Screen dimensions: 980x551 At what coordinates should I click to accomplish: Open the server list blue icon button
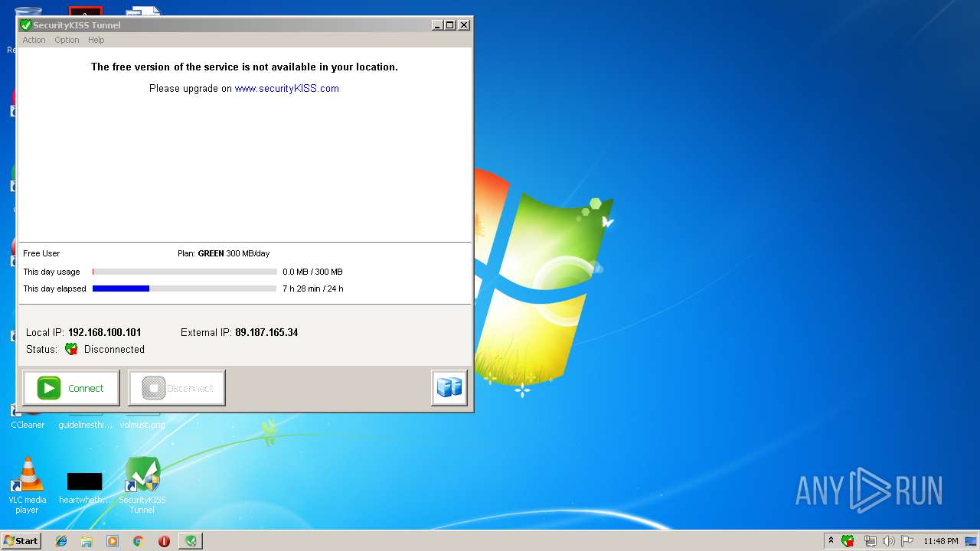tap(449, 388)
